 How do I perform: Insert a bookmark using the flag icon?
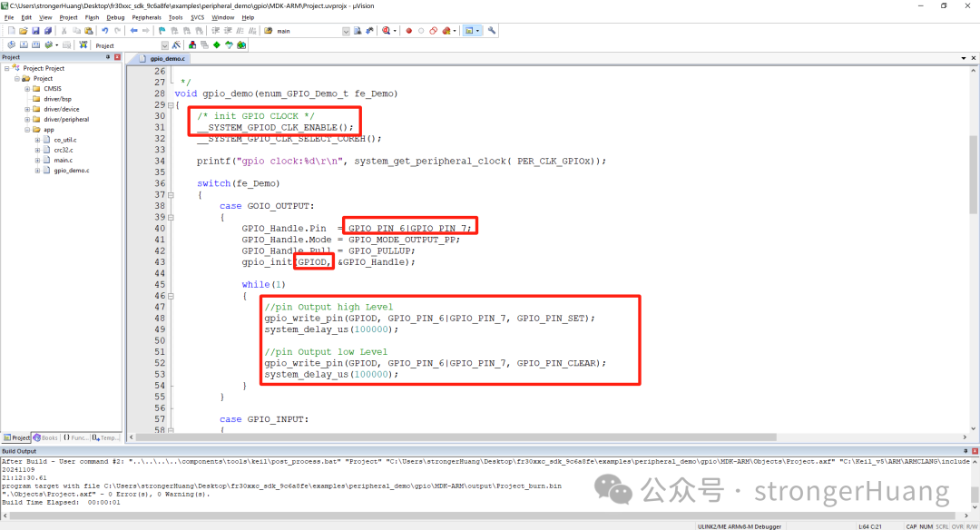click(162, 31)
